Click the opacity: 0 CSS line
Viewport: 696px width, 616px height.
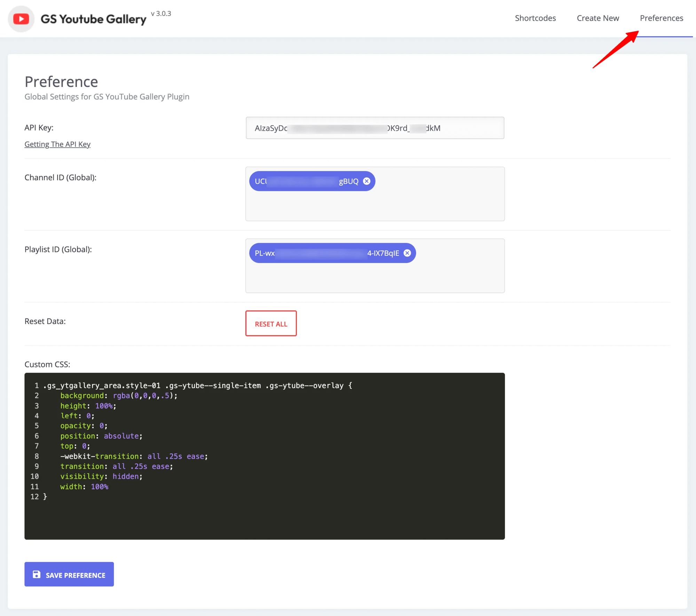(84, 426)
